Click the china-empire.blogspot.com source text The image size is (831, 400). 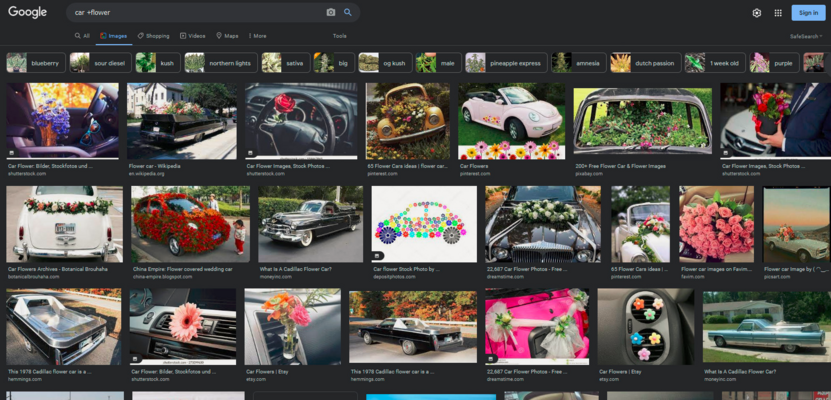pyautogui.click(x=162, y=277)
